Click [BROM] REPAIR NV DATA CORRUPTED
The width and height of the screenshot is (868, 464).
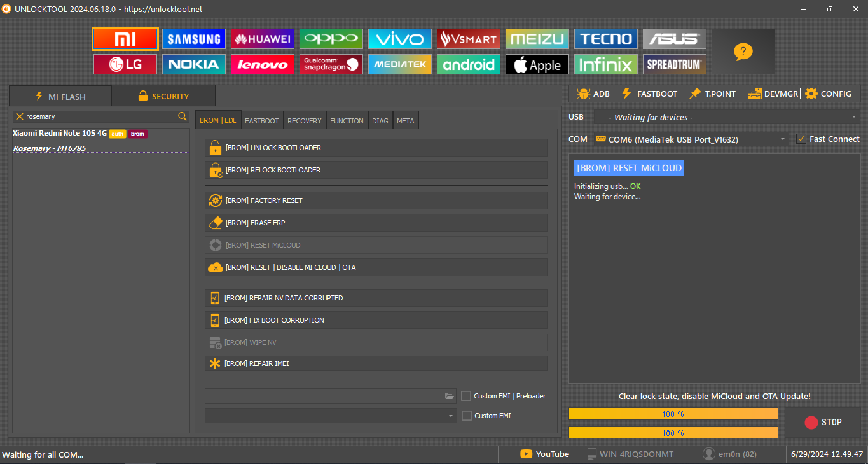pyautogui.click(x=376, y=298)
